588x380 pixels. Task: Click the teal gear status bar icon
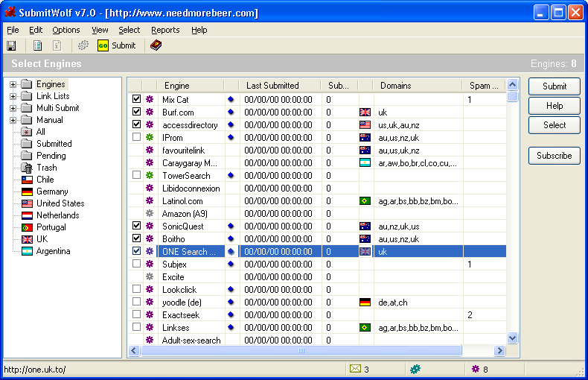(415, 369)
